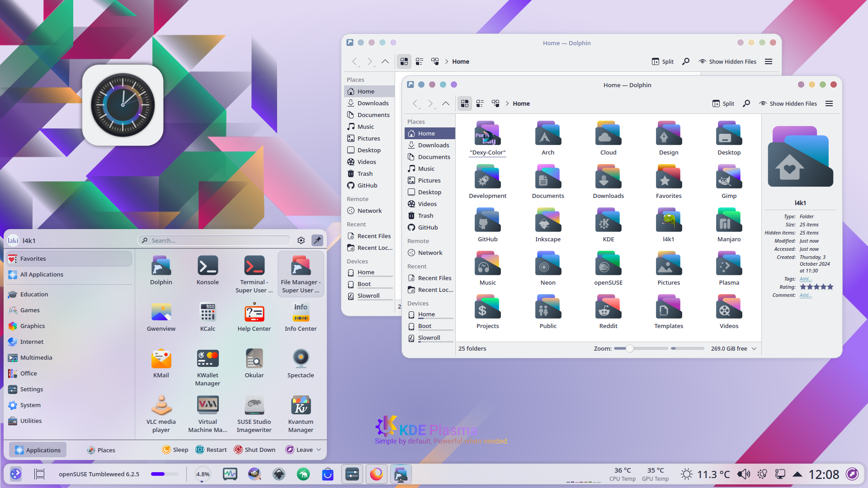
Task: Set the rating stars for l4k1 folder
Action: pos(816,287)
